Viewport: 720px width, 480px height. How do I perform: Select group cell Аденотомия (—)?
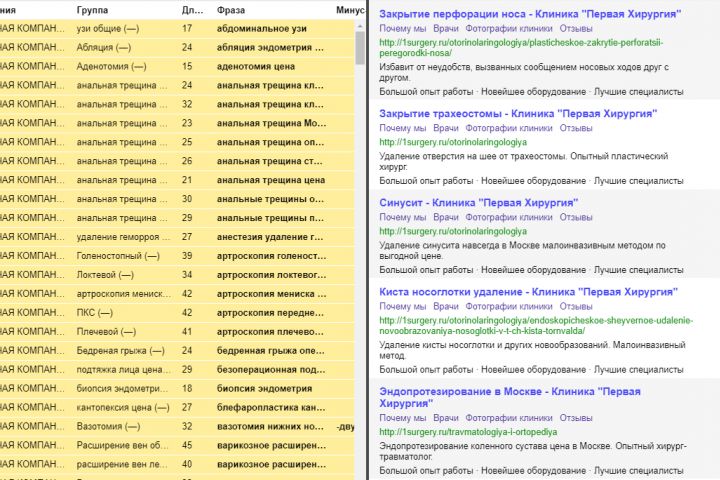[x=112, y=67]
